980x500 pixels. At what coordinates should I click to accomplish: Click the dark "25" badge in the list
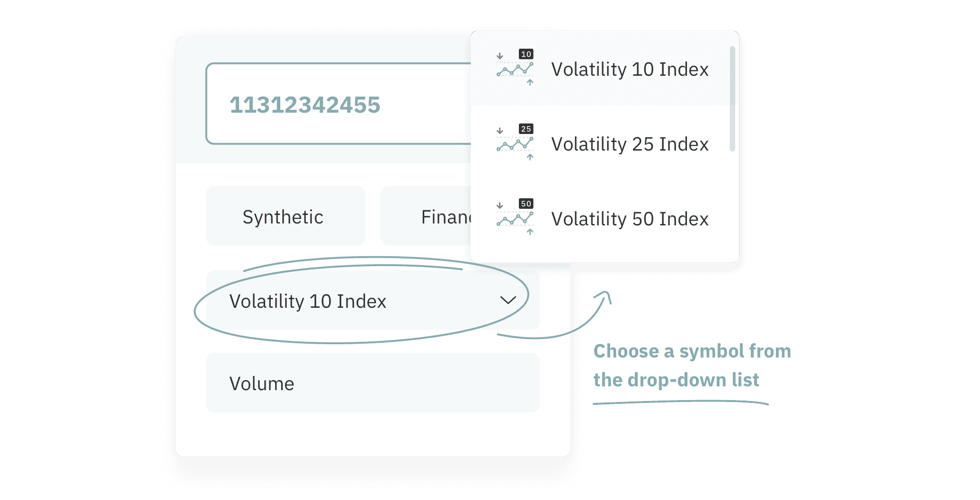point(526,129)
